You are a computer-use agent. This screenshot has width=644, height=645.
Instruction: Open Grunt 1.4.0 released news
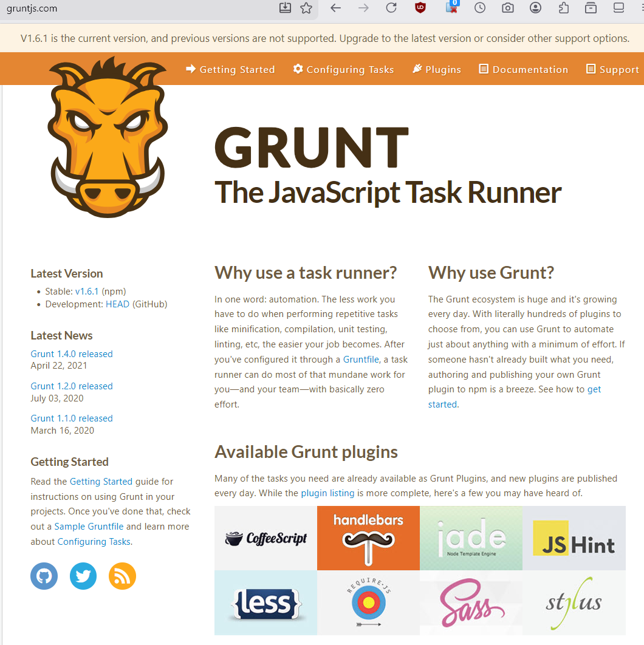coord(72,353)
